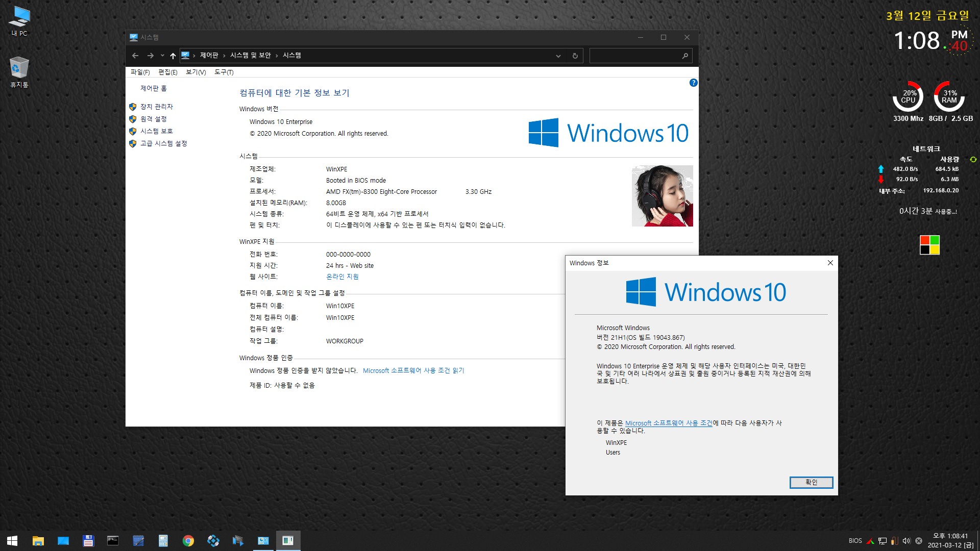The width and height of the screenshot is (980, 551).
Task: Open the 파일(F) menu
Action: coord(140,72)
